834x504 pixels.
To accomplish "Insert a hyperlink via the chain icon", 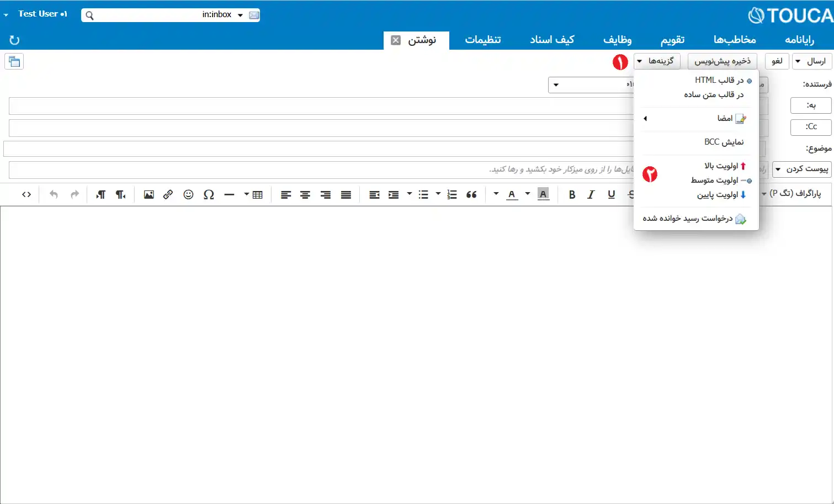I will coord(168,194).
